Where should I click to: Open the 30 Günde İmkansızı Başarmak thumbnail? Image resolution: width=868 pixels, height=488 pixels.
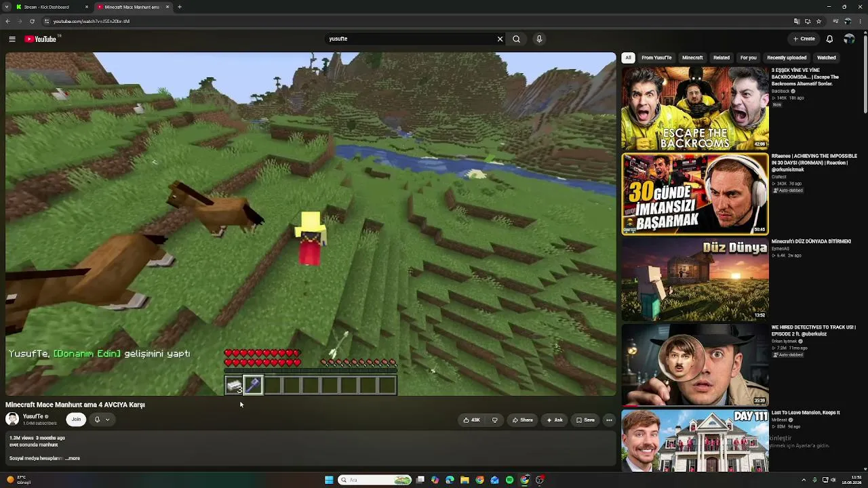(695, 195)
